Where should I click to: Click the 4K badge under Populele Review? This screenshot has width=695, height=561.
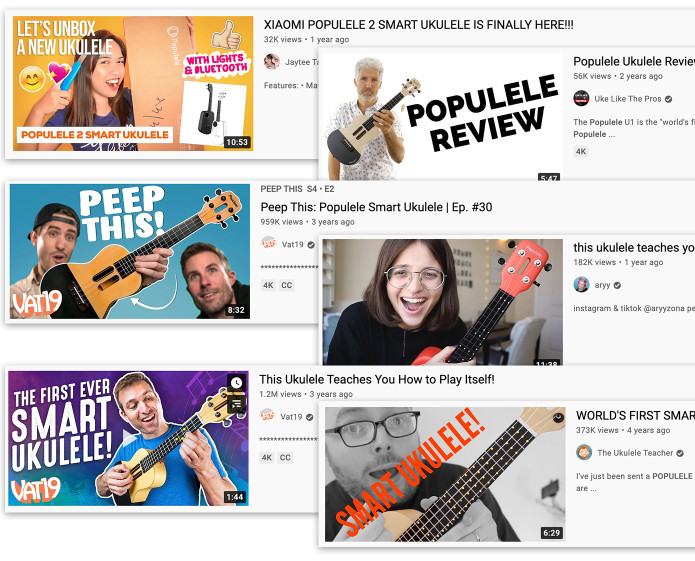[581, 152]
